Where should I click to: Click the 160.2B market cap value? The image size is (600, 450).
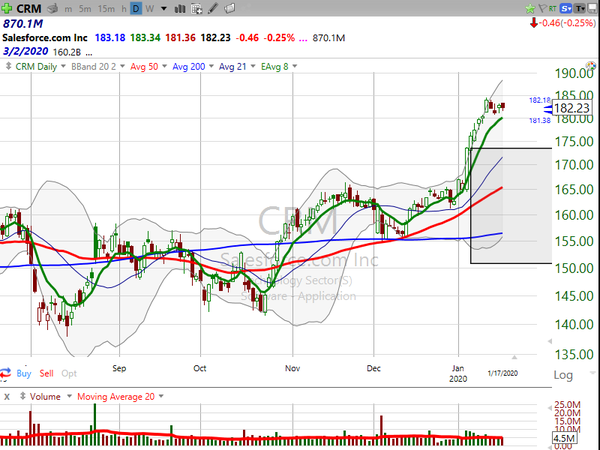67,52
